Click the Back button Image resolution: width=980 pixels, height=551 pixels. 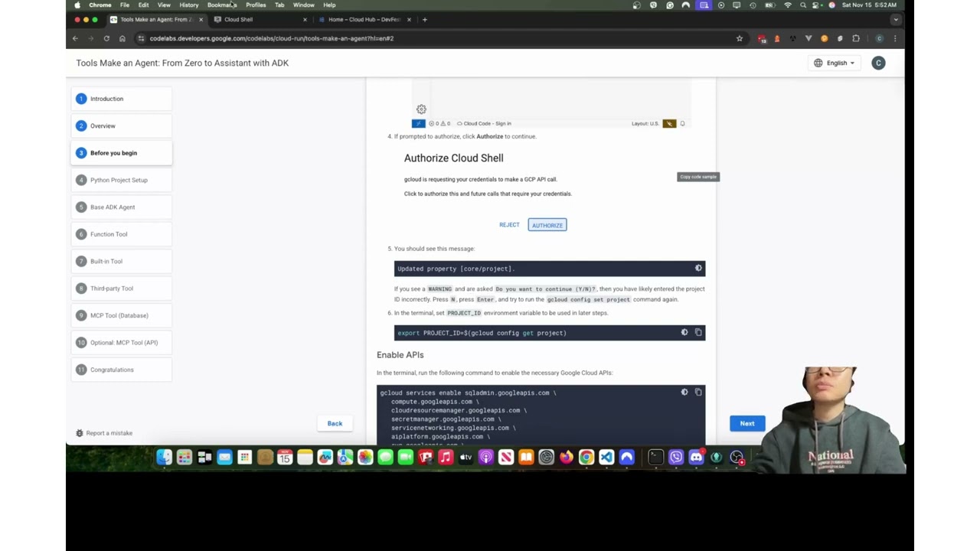(x=335, y=423)
